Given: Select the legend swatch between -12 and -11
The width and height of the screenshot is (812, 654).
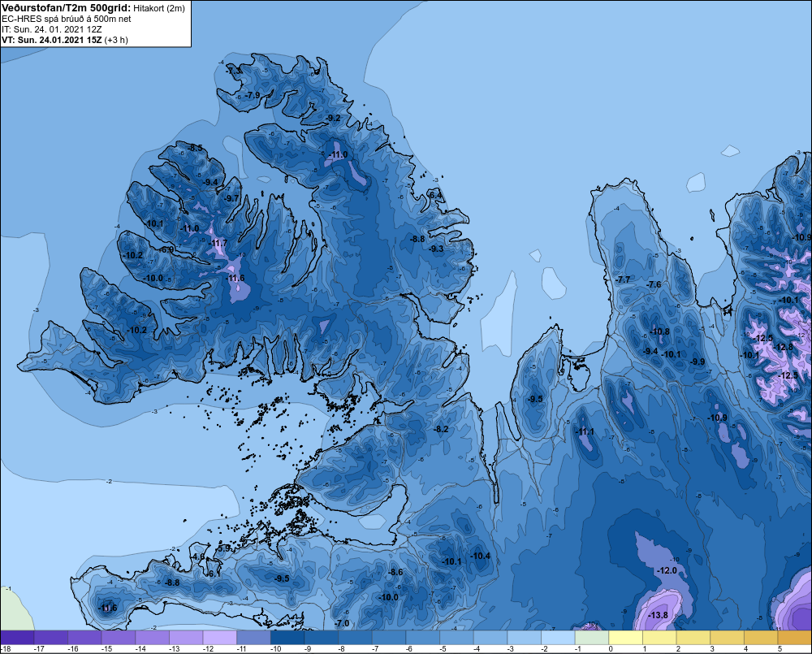Looking at the screenshot, I should click(x=219, y=638).
